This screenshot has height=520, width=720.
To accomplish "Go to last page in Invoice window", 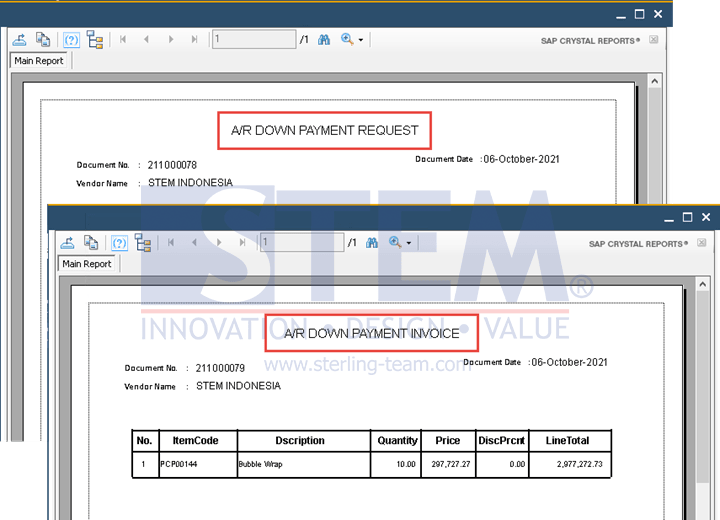I will 242,243.
